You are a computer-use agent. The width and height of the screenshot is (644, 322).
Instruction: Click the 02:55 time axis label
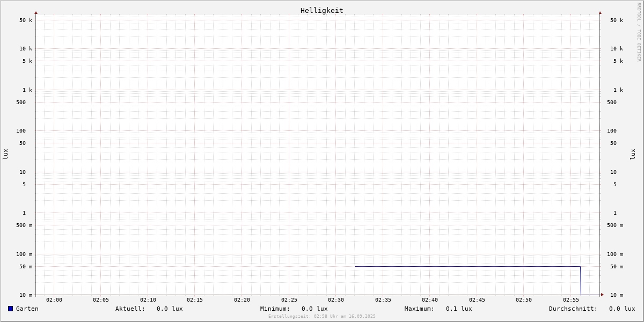point(571,300)
